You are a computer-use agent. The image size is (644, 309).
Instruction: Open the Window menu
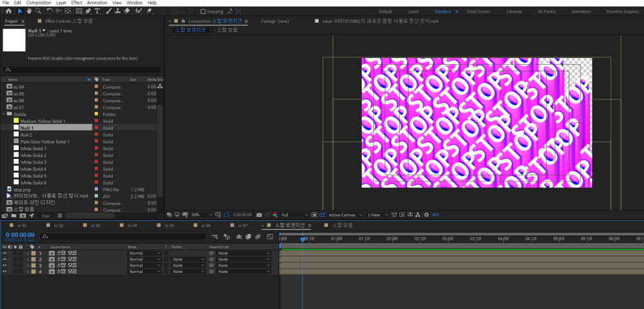point(134,3)
